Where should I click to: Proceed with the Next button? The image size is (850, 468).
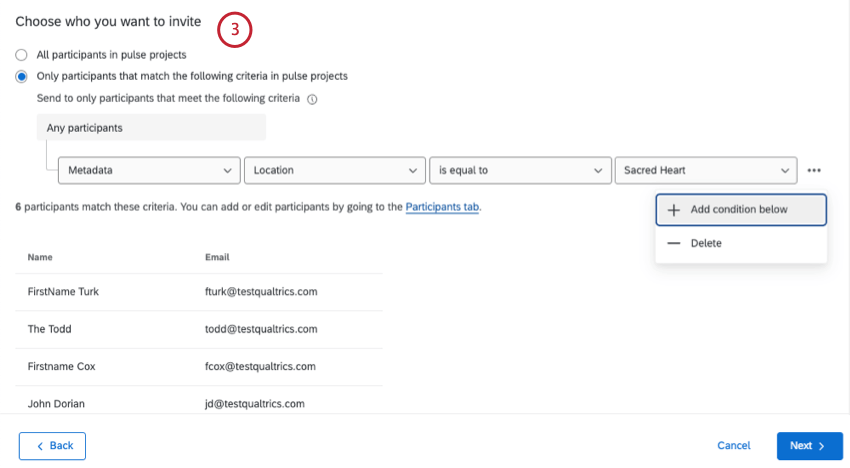[809, 446]
